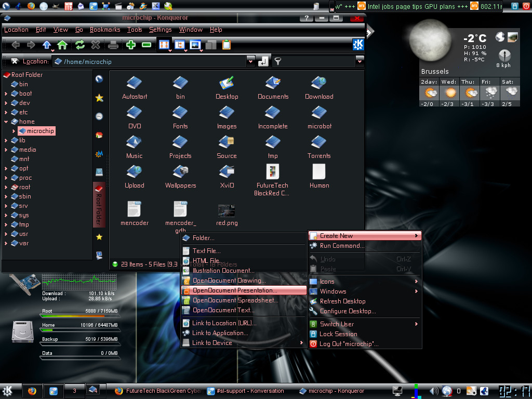Click the filter text input field

(x=318, y=61)
